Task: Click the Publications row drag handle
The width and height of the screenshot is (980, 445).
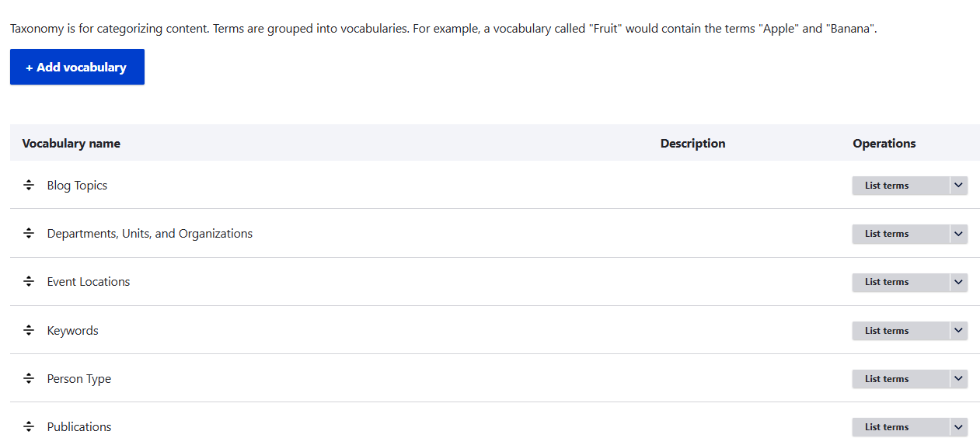Action: pos(29,427)
